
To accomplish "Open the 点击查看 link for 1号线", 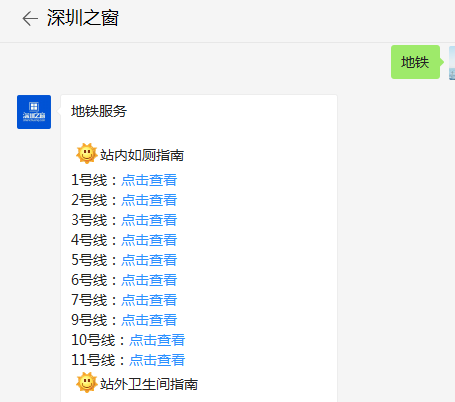I will click(149, 180).
